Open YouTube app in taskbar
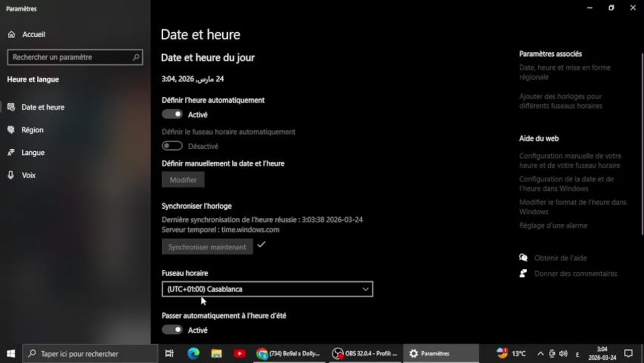This screenshot has height=363, width=644. coord(240,353)
